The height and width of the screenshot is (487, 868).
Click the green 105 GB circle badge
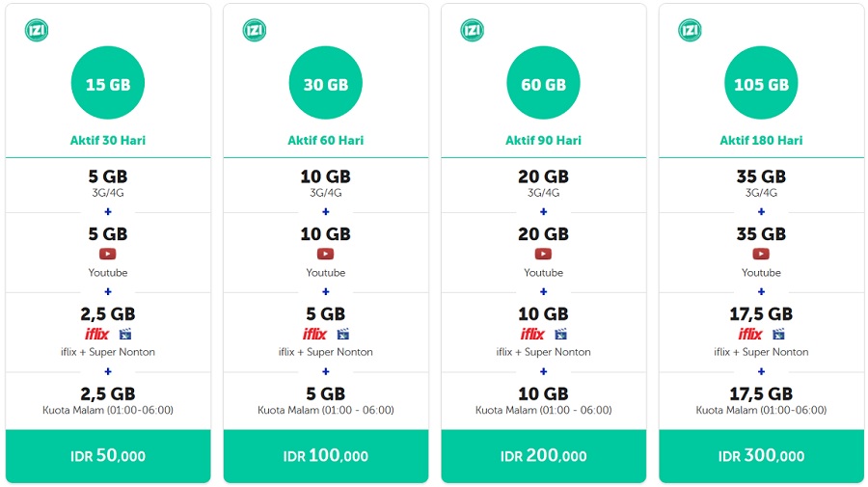tap(761, 84)
